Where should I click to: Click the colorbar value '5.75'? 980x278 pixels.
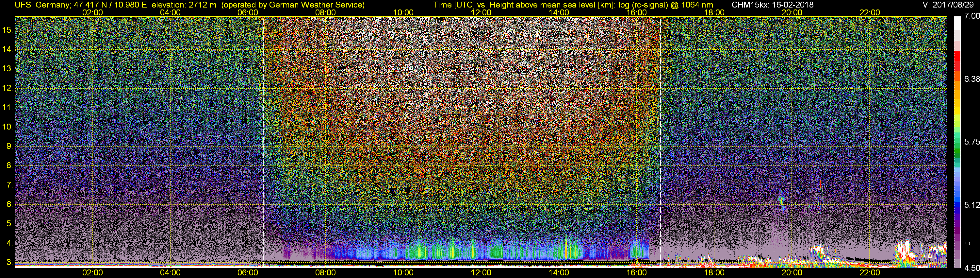click(x=972, y=142)
